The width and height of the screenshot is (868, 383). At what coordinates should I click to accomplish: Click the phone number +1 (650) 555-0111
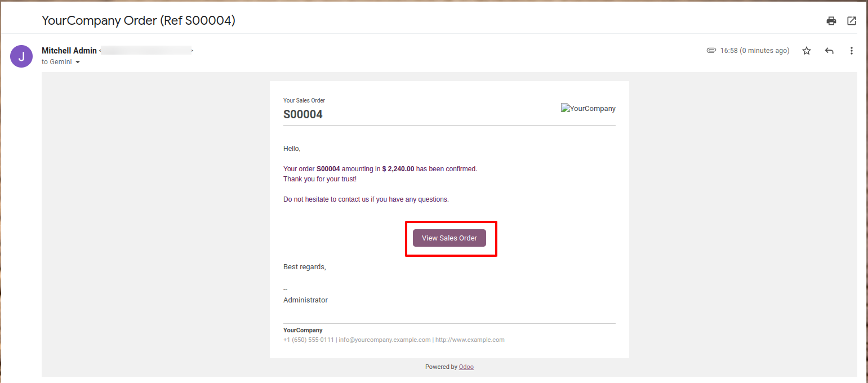tap(309, 340)
